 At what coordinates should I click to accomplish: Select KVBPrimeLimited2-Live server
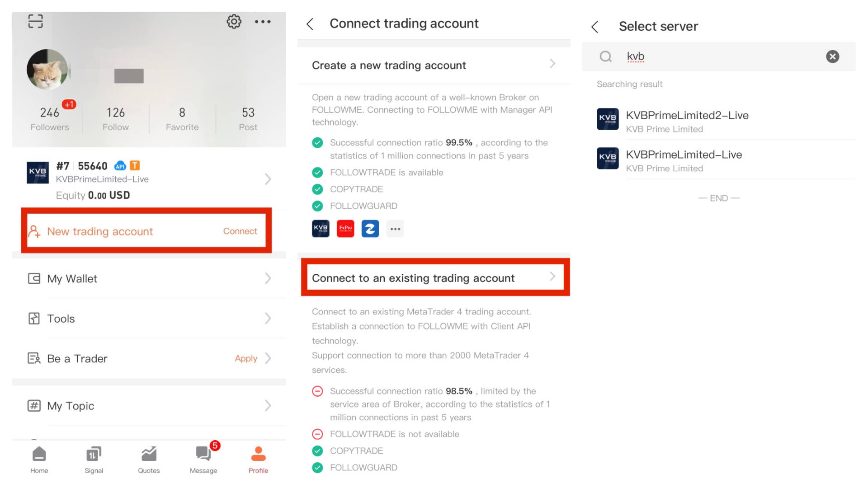tap(687, 121)
